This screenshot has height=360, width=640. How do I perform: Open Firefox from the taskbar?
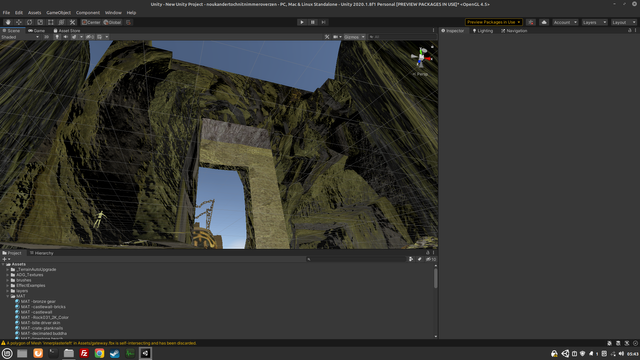(x=38, y=353)
